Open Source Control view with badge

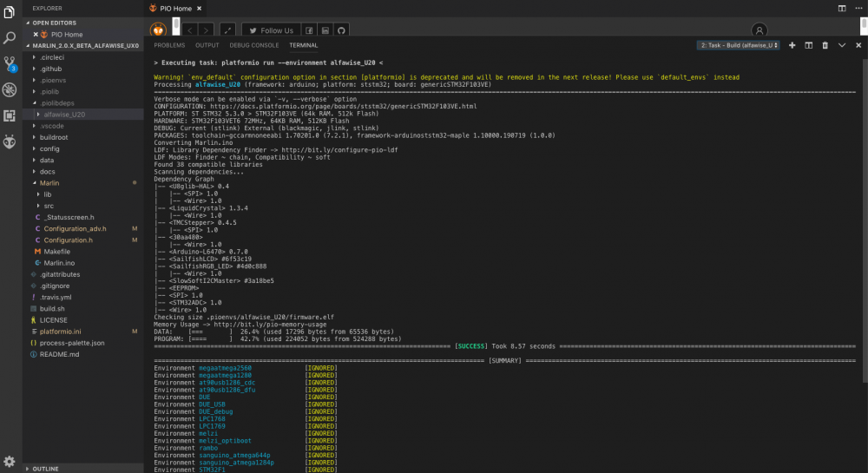point(10,63)
